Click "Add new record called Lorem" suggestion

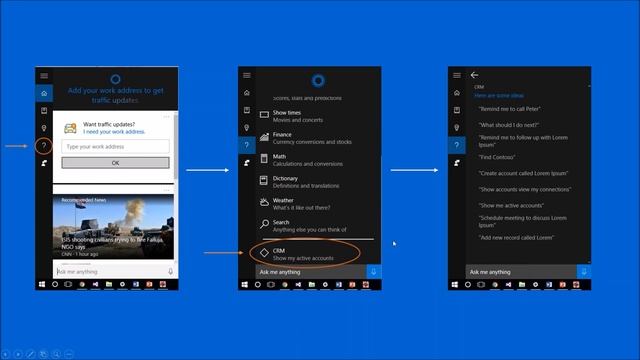(x=516, y=238)
